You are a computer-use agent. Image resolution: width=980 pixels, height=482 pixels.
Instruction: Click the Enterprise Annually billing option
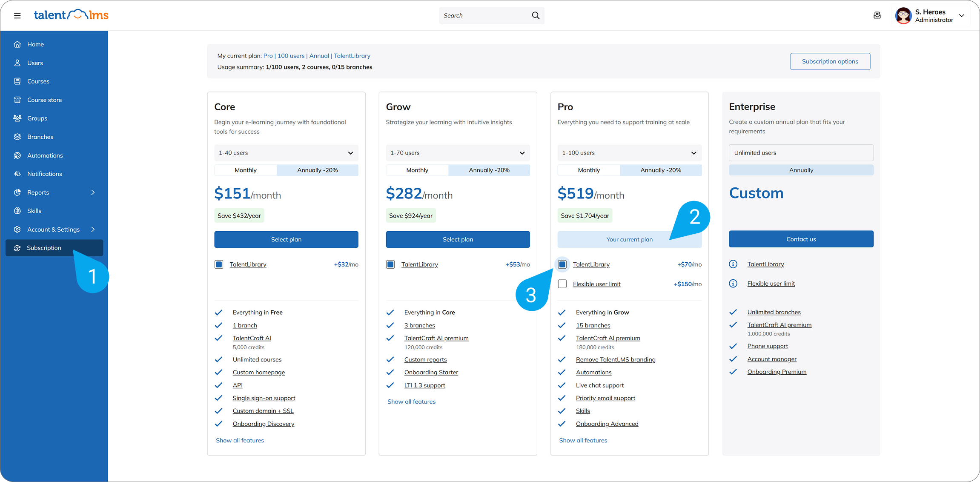pyautogui.click(x=801, y=170)
